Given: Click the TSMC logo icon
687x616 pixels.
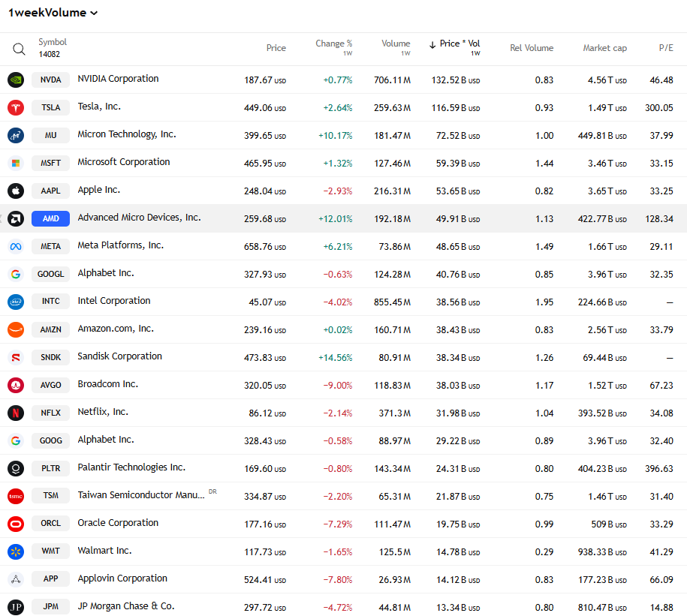Looking at the screenshot, I should tap(16, 496).
